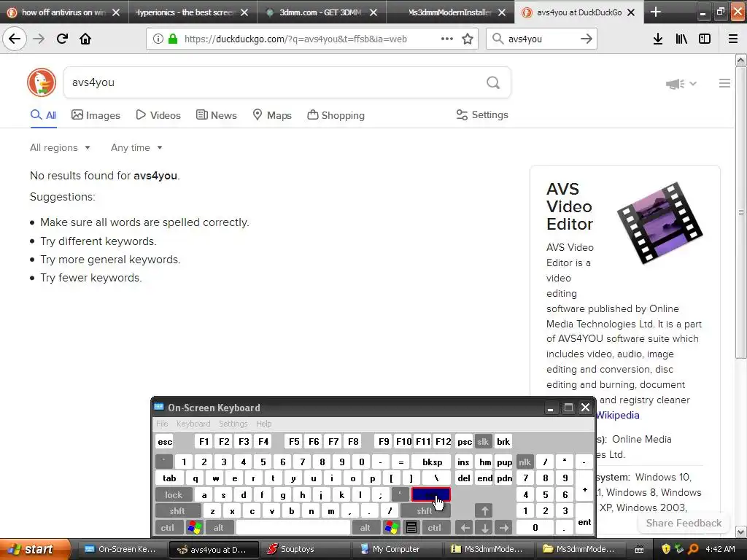Viewport: 747px width, 560px height.
Task: Open the Firefox hamburger menu
Action: (733, 39)
